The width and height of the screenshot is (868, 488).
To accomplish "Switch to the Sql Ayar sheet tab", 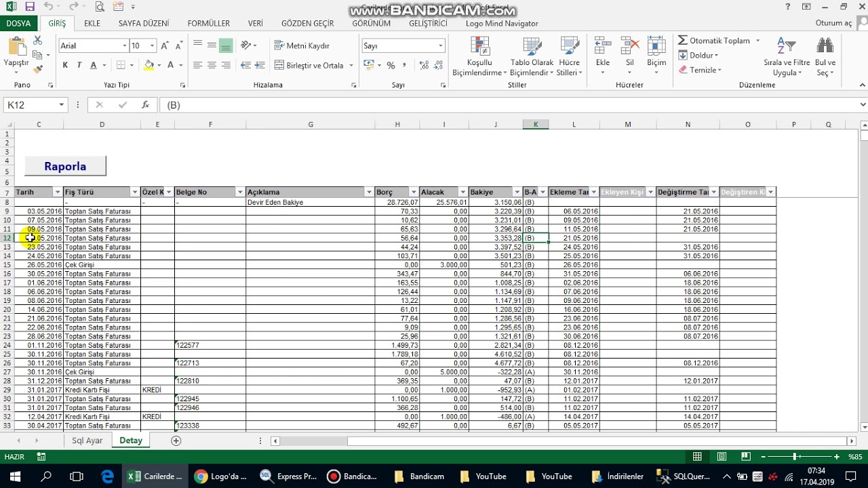I will point(87,441).
